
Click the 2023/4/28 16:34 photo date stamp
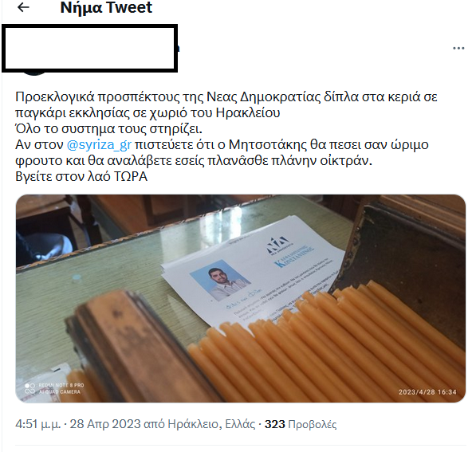coord(427,392)
